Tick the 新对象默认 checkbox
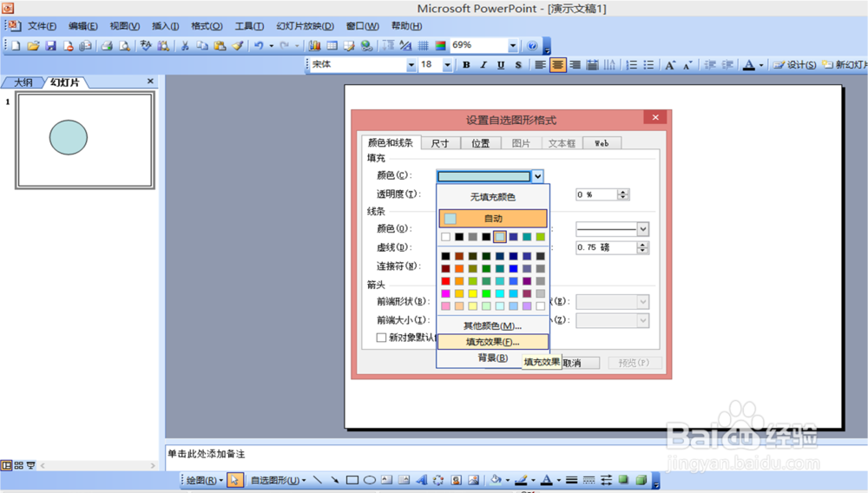This screenshot has width=868, height=493. pyautogui.click(x=381, y=338)
